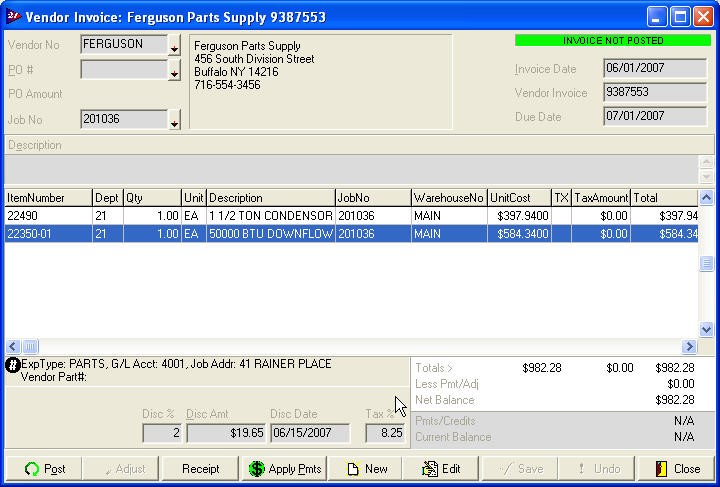
Task: Click the Disc Amt field $19.65
Action: pos(226,433)
